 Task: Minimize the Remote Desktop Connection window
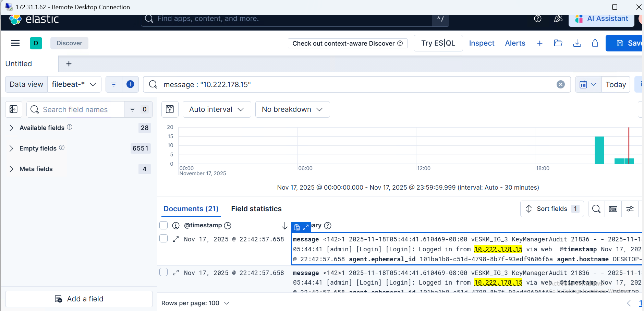(x=591, y=7)
